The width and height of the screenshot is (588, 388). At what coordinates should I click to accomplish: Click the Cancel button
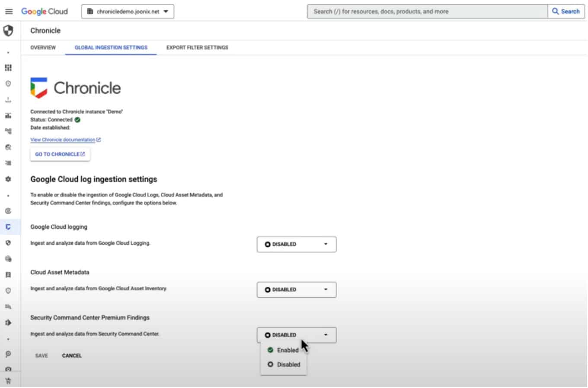pos(72,356)
